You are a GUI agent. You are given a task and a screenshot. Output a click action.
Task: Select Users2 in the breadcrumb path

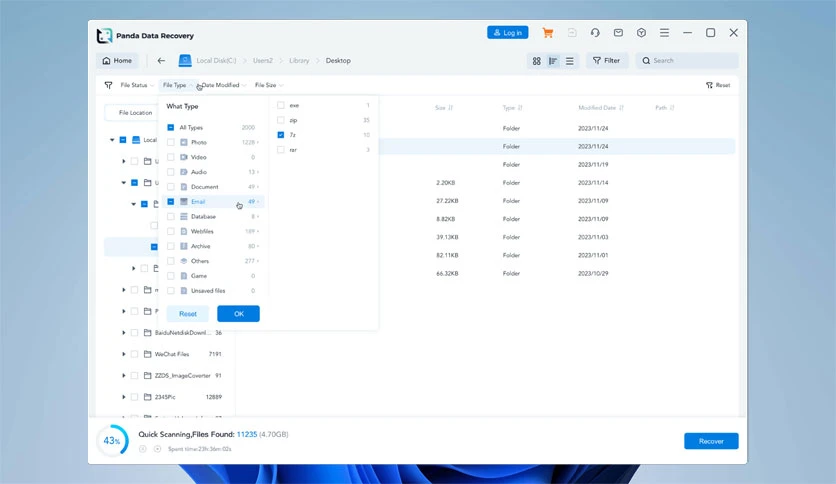(262, 61)
